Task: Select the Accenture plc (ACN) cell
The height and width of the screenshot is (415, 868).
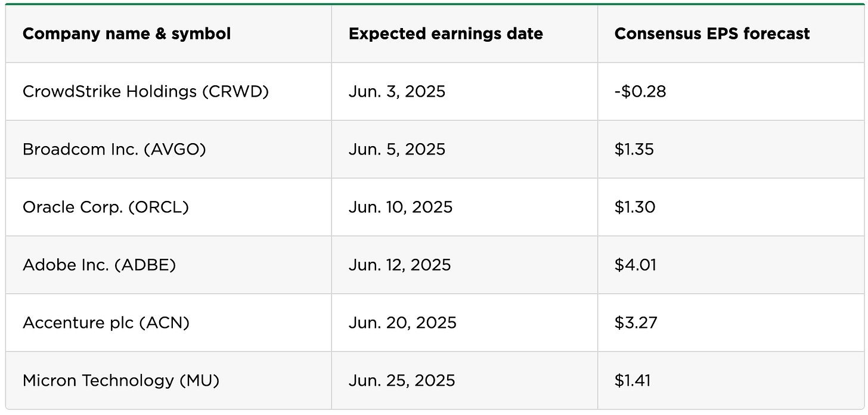Action: click(x=106, y=323)
